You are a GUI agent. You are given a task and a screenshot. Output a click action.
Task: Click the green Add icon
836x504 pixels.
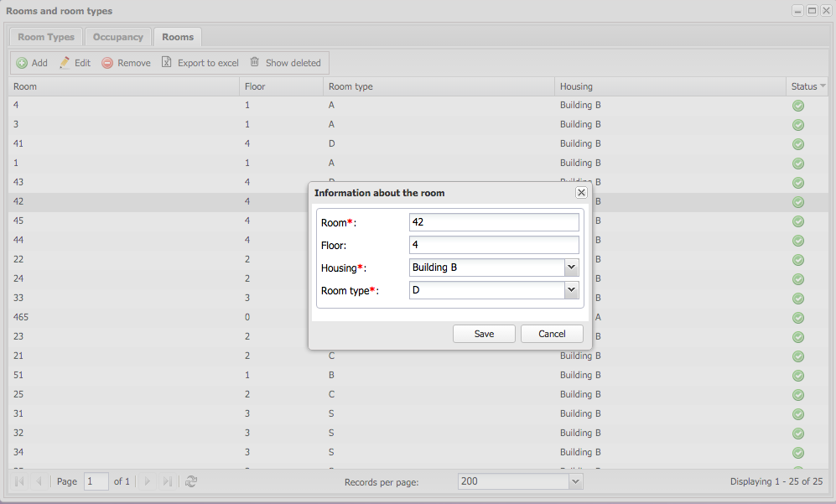(22, 63)
